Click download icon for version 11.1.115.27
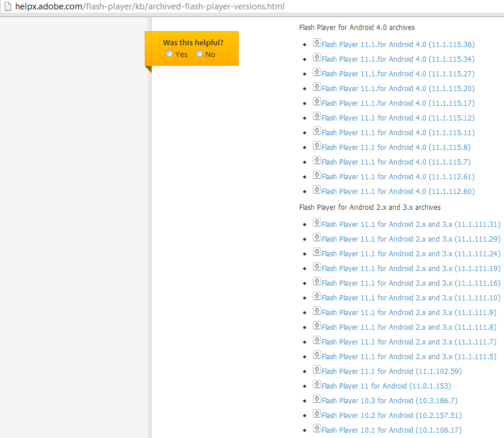 (x=317, y=72)
